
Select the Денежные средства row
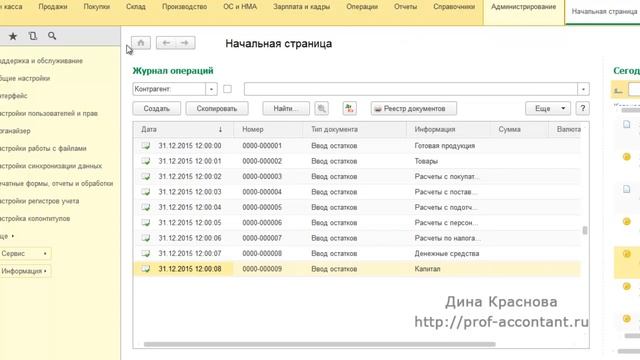tap(357, 253)
